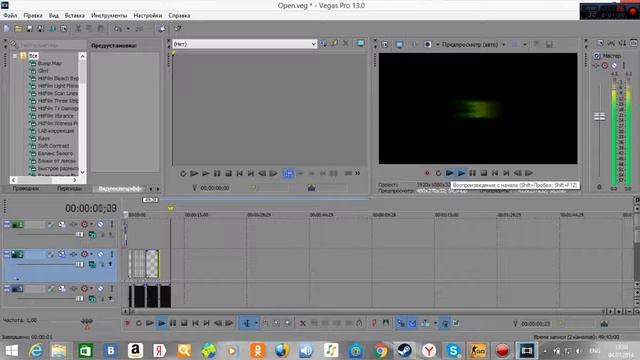Toggle Enable Snapping in timeline toolbar
The width and height of the screenshot is (640, 360).
coord(401,323)
